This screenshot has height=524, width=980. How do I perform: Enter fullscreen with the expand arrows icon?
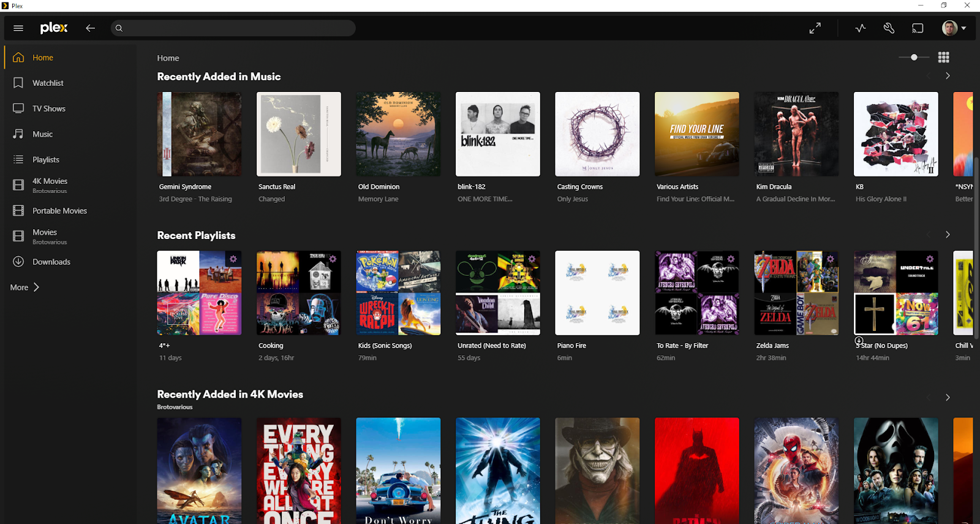(815, 28)
